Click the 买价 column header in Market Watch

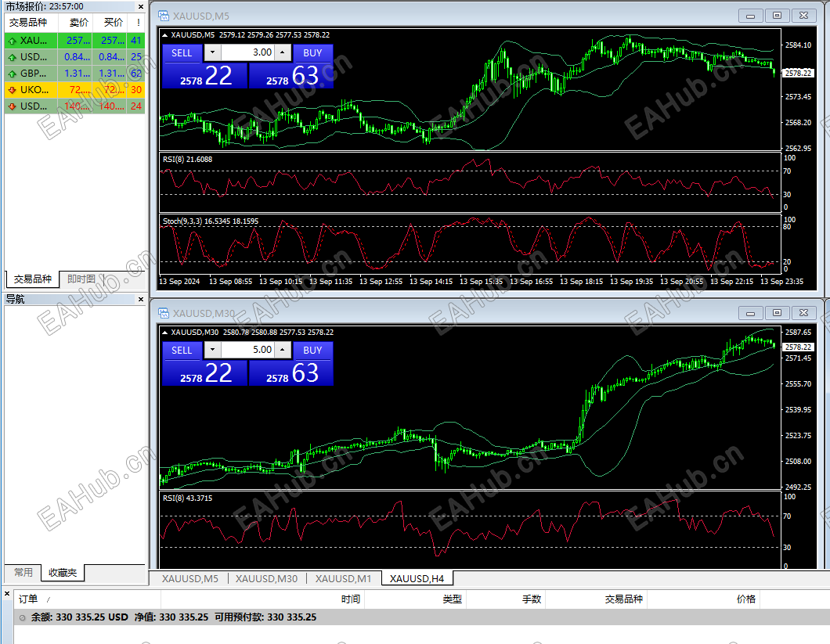110,22
